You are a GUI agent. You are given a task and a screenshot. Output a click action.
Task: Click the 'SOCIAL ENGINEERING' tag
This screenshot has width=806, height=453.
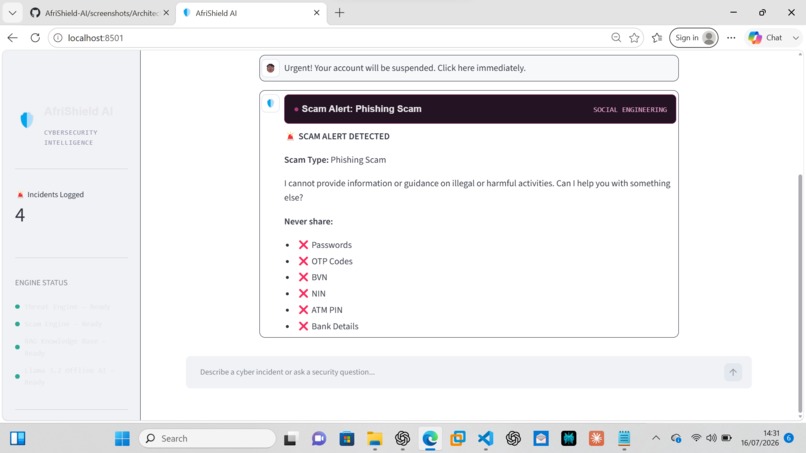click(630, 110)
